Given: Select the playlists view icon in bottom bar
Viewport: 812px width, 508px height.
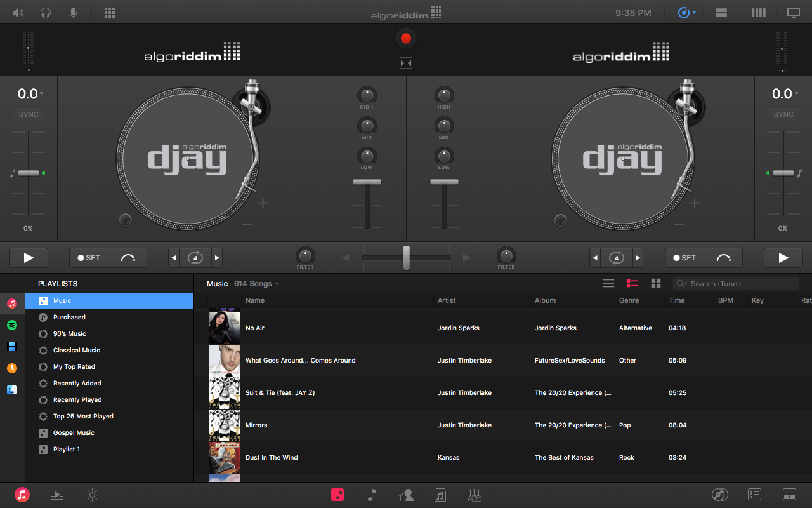Looking at the screenshot, I should coord(337,495).
